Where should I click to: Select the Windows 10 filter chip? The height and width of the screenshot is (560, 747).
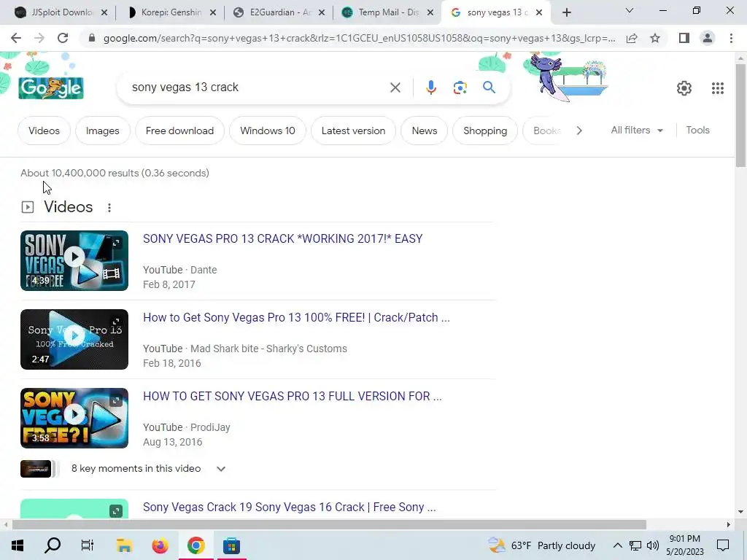(267, 131)
